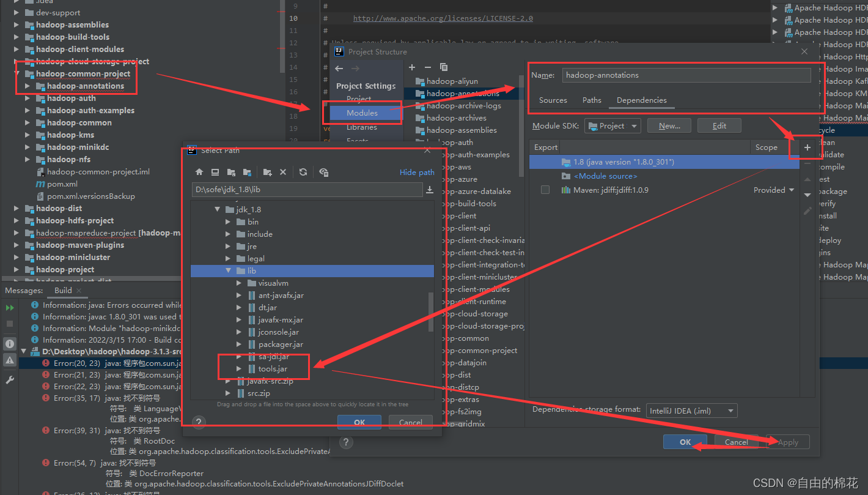The height and width of the screenshot is (495, 868).
Task: Tick Export checkbox for Maven jdiff dependency
Action: click(545, 190)
